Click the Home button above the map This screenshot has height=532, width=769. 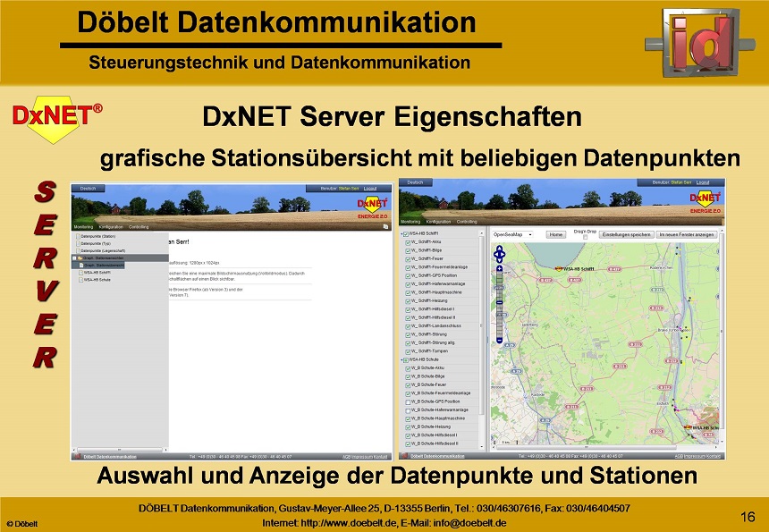(555, 235)
